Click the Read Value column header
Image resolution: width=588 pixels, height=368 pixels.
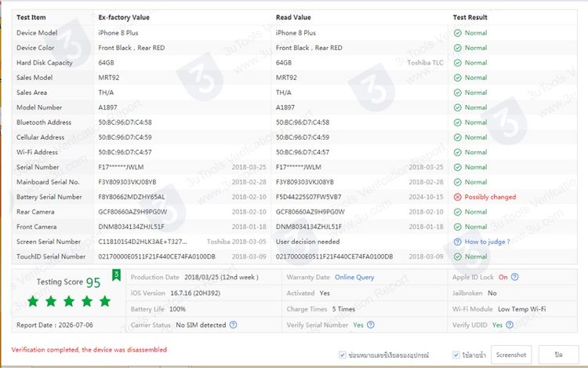(x=293, y=17)
